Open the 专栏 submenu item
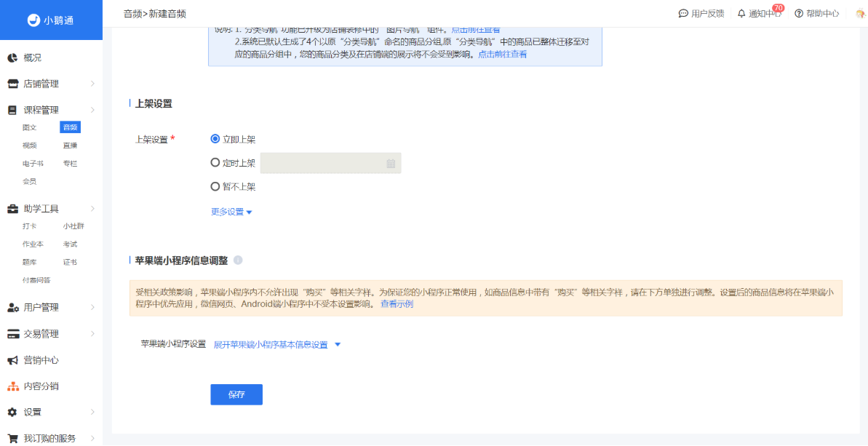Screen dimensions: 868x446 pyautogui.click(x=71, y=164)
